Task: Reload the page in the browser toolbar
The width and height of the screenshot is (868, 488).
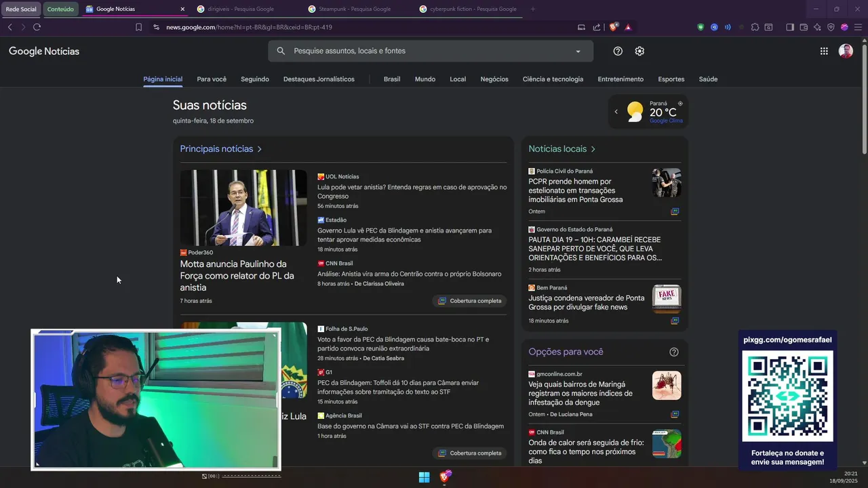Action: (x=37, y=27)
